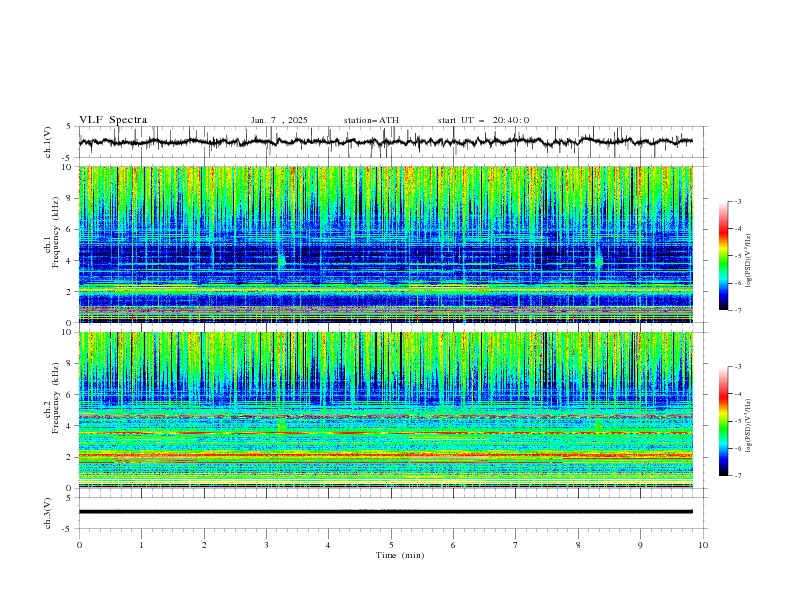The height and width of the screenshot is (612, 792).
Task: Click the "ch.1(V)" waveform axis label
Action: pos(48,142)
